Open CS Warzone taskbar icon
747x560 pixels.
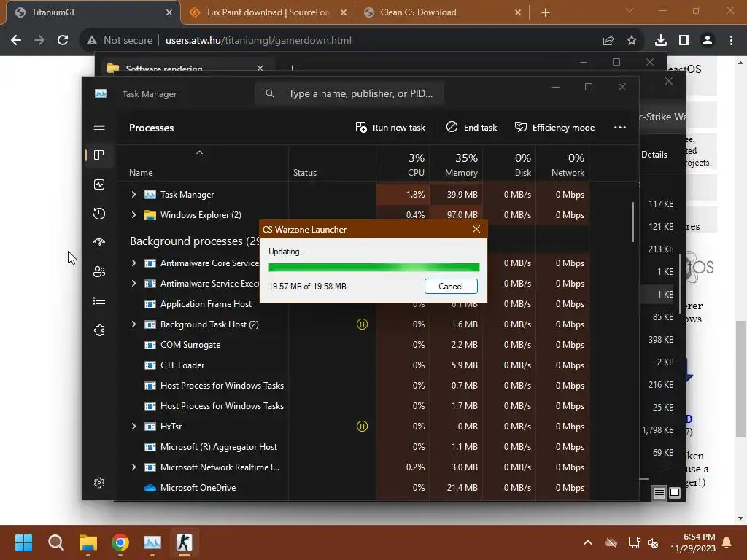coord(184,542)
